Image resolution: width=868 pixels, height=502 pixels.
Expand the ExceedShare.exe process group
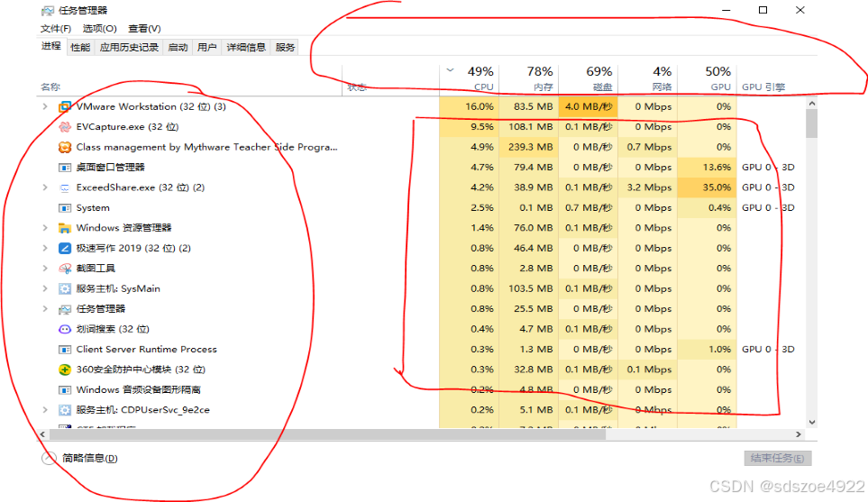click(x=45, y=187)
